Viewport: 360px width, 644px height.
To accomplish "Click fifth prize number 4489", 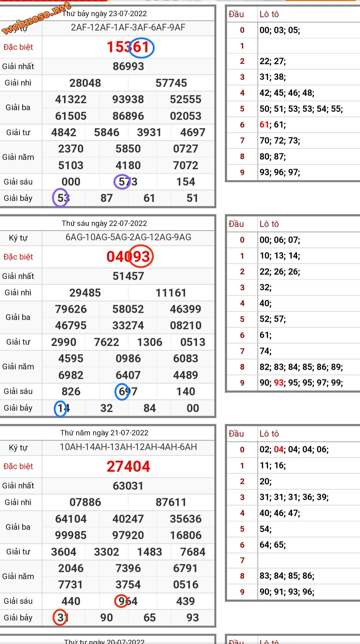I will tap(185, 375).
